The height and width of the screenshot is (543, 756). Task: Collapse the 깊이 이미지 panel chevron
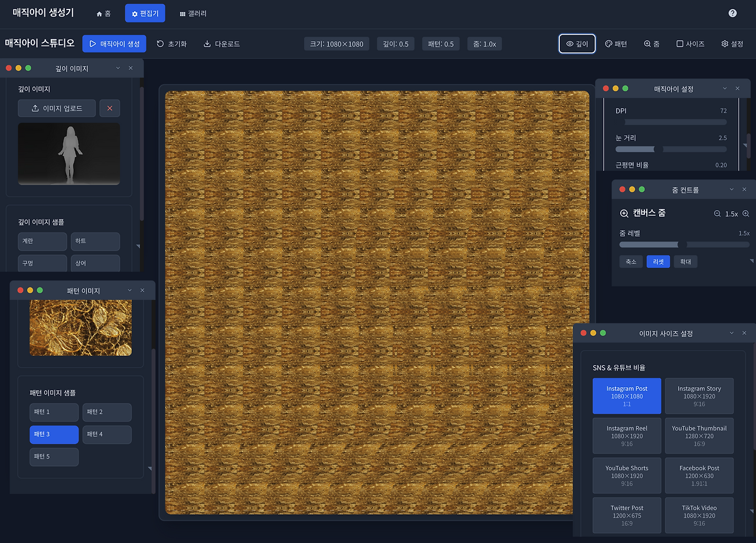118,68
